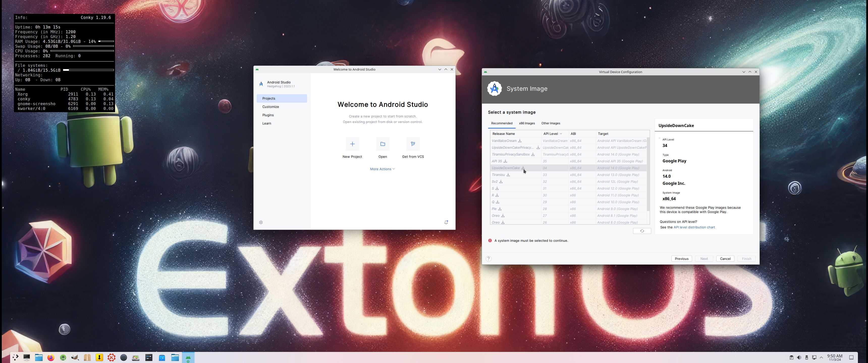Download the API 35 system image
The height and width of the screenshot is (363, 868).
pos(505,161)
